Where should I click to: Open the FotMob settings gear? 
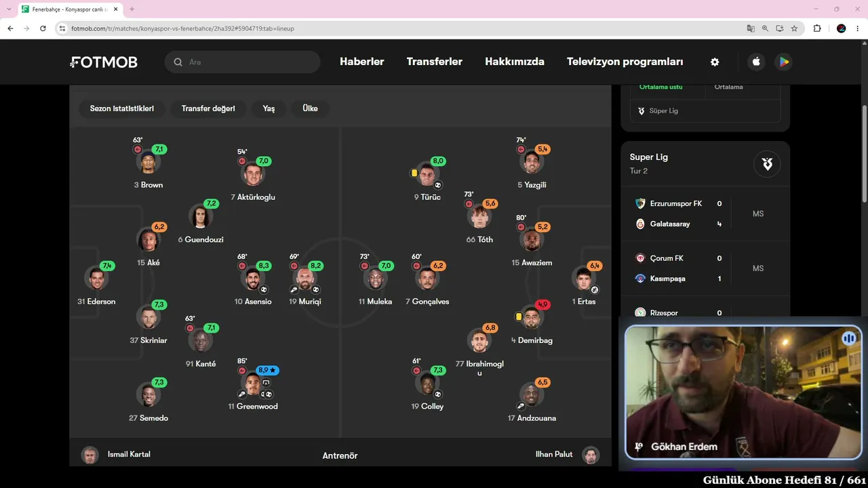pos(715,62)
